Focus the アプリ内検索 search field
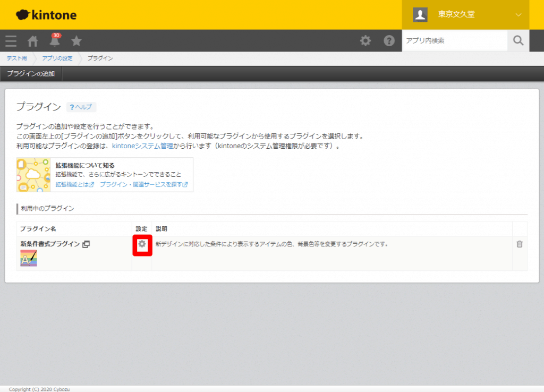Viewport: 544px width, 392px height. click(x=454, y=41)
